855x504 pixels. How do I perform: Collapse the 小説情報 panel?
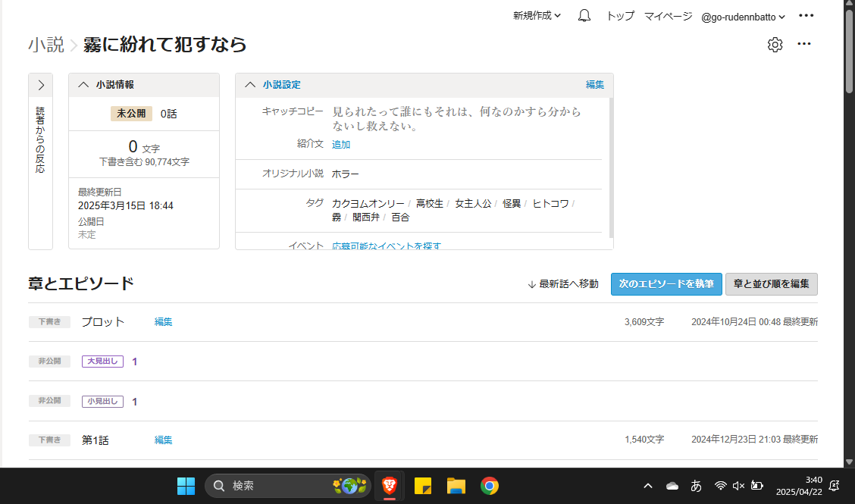(84, 85)
